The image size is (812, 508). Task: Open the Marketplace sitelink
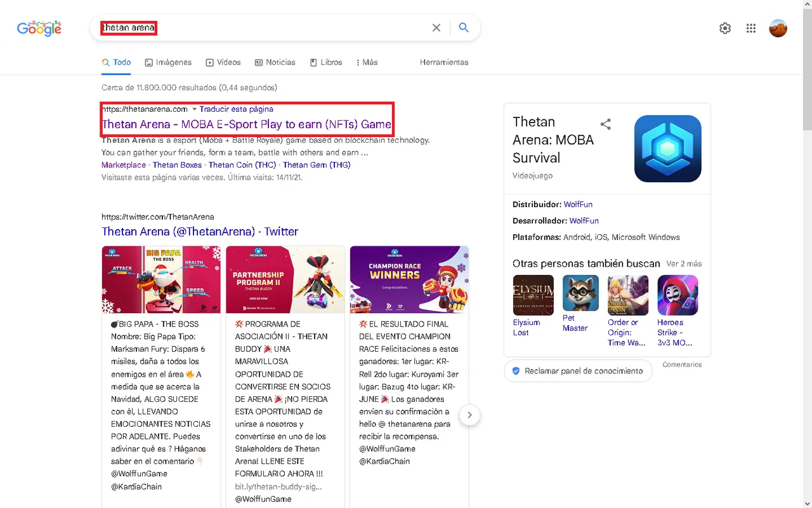(124, 165)
